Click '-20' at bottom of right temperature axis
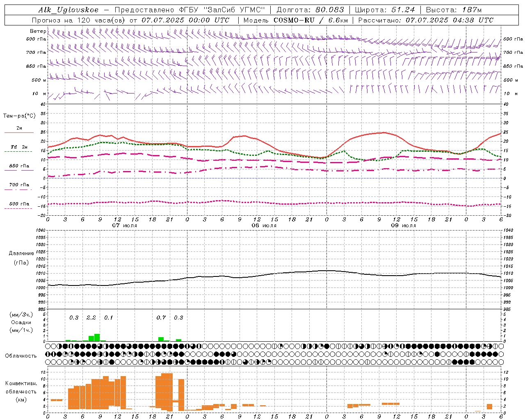Image resolution: width=525 pixels, height=420 pixels. [x=507, y=216]
